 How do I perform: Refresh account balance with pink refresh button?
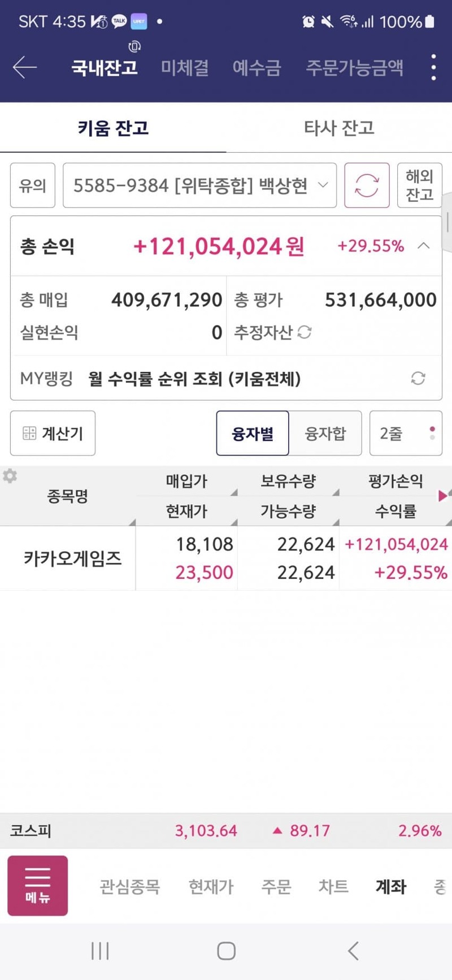click(x=367, y=185)
